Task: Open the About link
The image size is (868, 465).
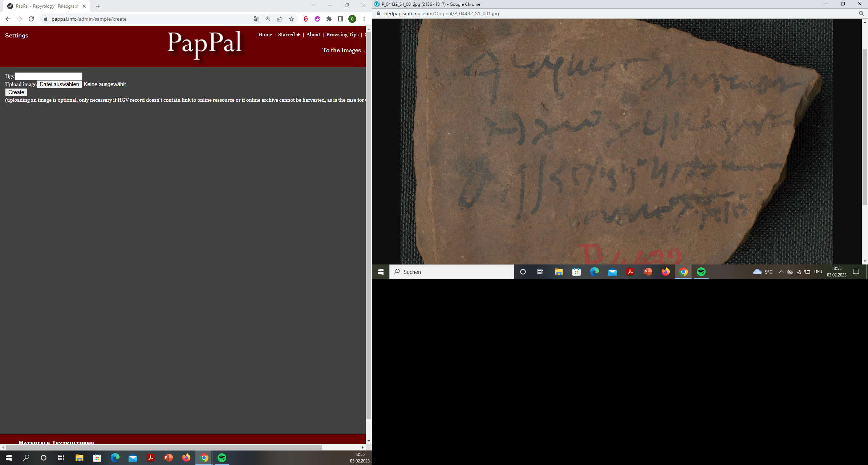Action: click(x=313, y=35)
